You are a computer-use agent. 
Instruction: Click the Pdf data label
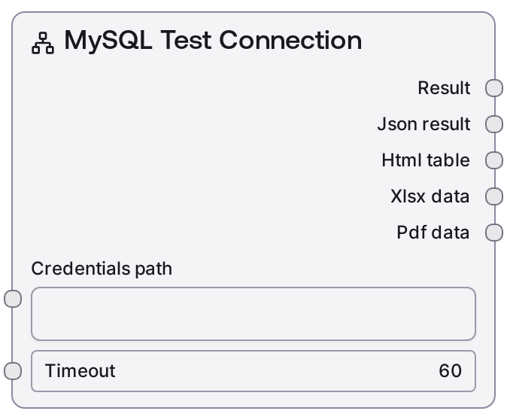click(x=433, y=233)
